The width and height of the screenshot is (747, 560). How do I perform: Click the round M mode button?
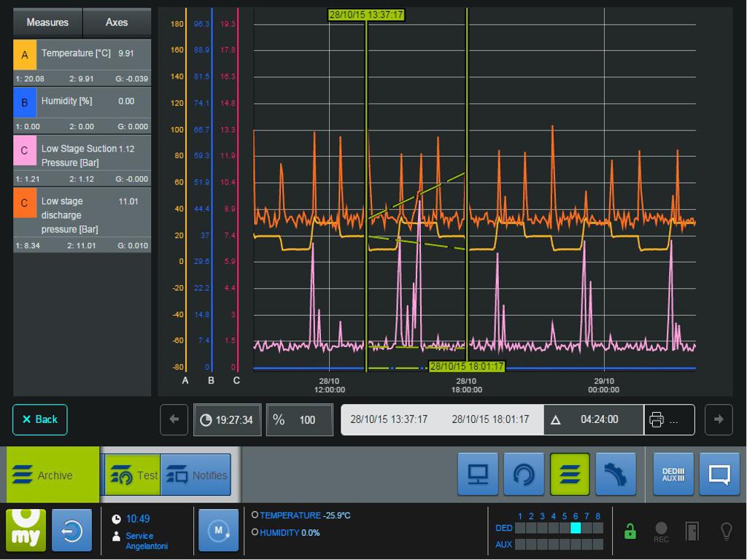[219, 531]
